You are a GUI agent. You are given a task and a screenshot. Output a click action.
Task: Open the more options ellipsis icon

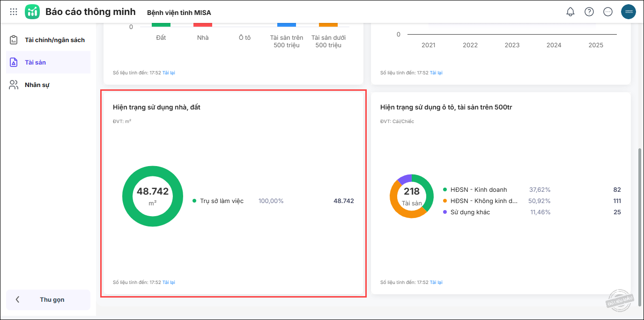[608, 12]
